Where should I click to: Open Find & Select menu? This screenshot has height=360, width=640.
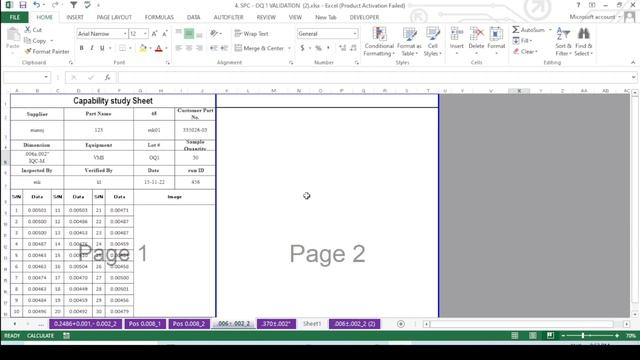click(x=584, y=41)
